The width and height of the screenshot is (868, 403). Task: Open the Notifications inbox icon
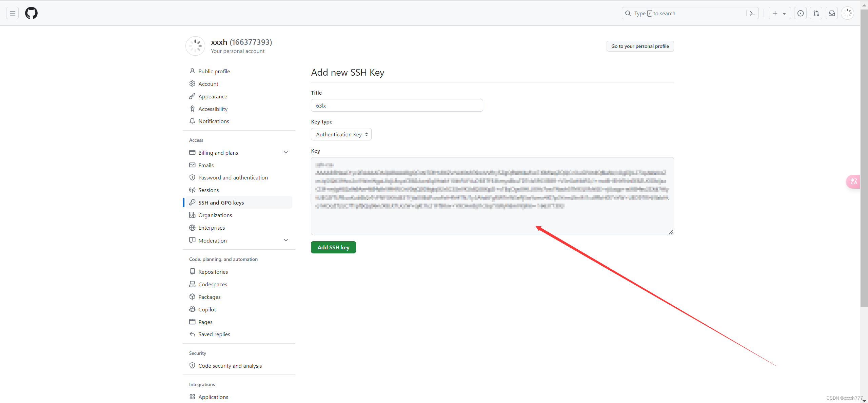tap(832, 13)
